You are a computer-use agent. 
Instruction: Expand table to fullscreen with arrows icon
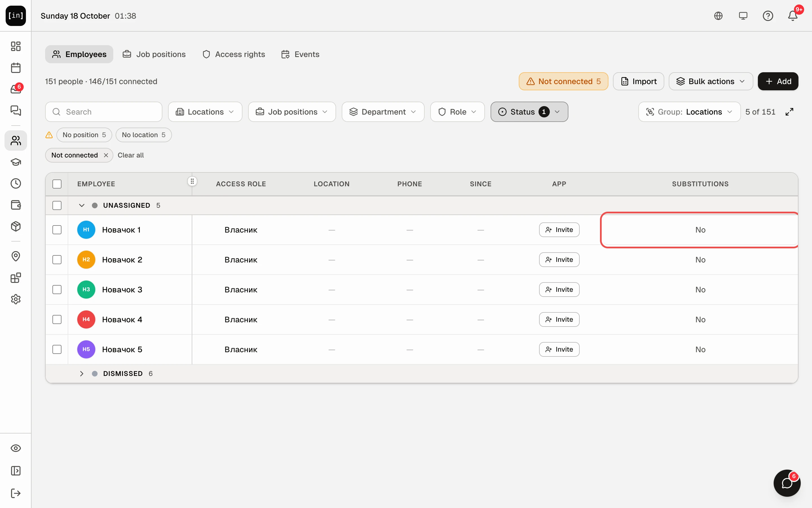789,112
